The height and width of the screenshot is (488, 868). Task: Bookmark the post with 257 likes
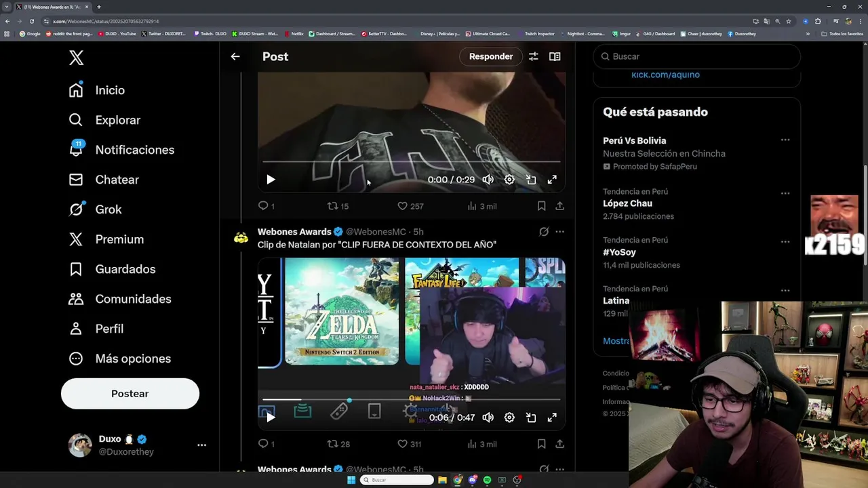point(541,206)
